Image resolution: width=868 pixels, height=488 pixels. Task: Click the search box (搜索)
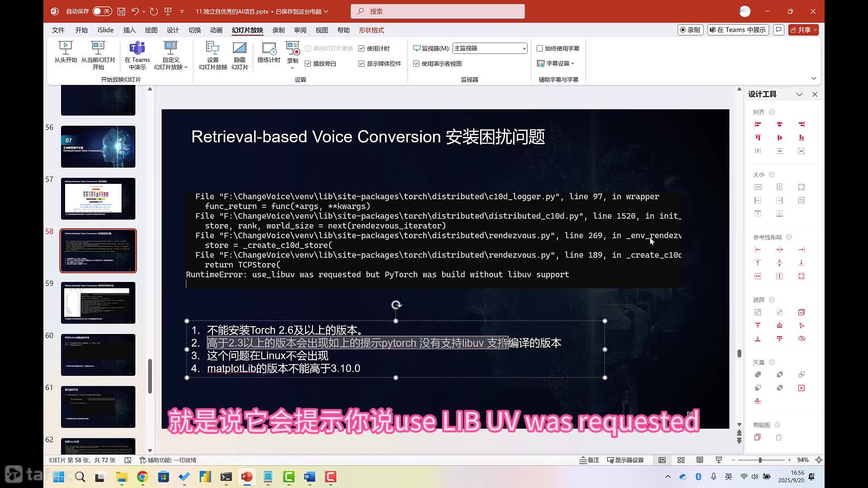tap(438, 11)
